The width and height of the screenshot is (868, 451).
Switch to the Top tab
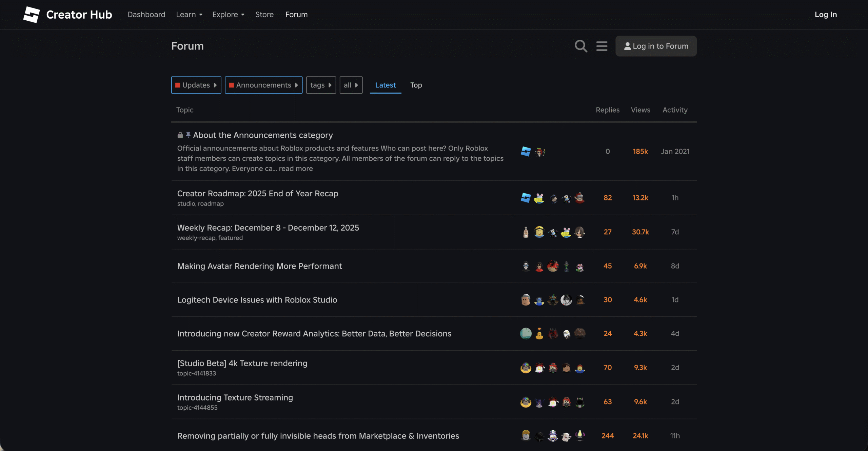(x=416, y=85)
